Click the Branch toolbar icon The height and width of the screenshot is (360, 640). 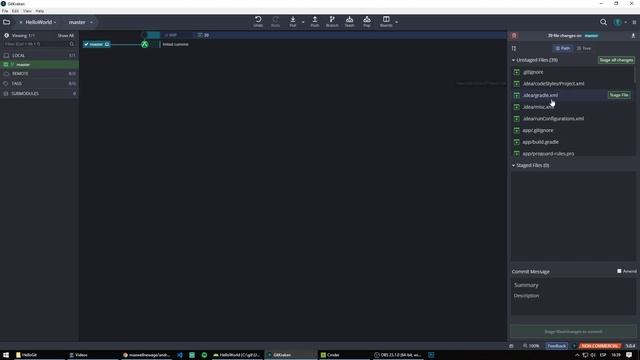[332, 22]
